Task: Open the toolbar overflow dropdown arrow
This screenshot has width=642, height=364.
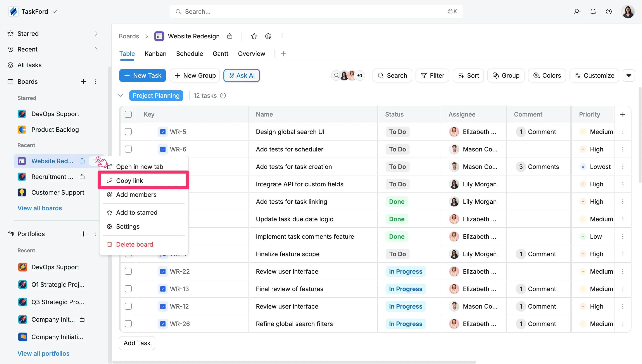Action: pos(629,76)
